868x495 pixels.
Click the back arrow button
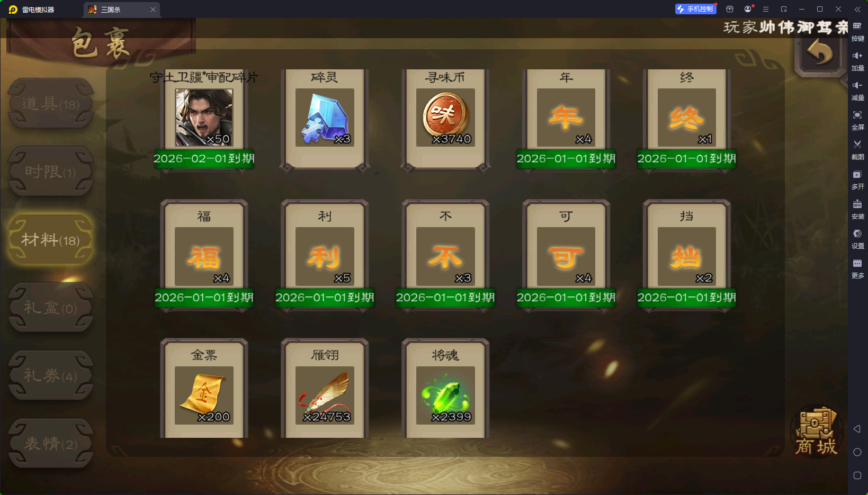[x=820, y=53]
